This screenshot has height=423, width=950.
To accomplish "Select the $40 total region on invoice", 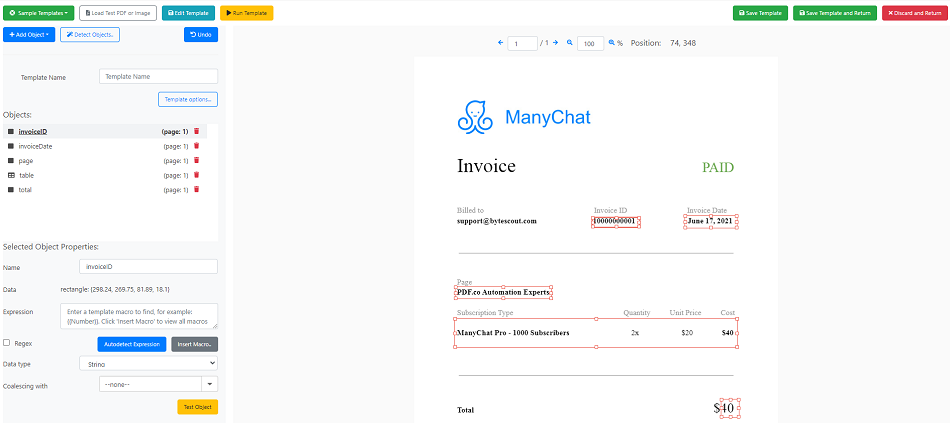I will click(730, 408).
